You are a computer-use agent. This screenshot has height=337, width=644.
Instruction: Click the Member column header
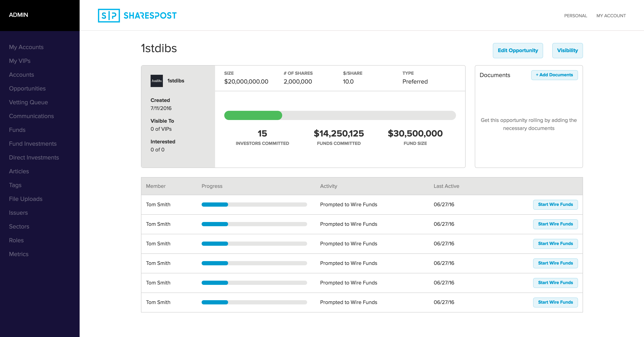tap(156, 186)
